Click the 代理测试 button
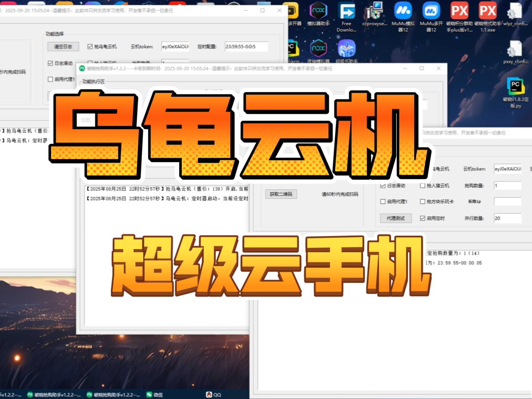The image size is (532, 399). click(396, 218)
